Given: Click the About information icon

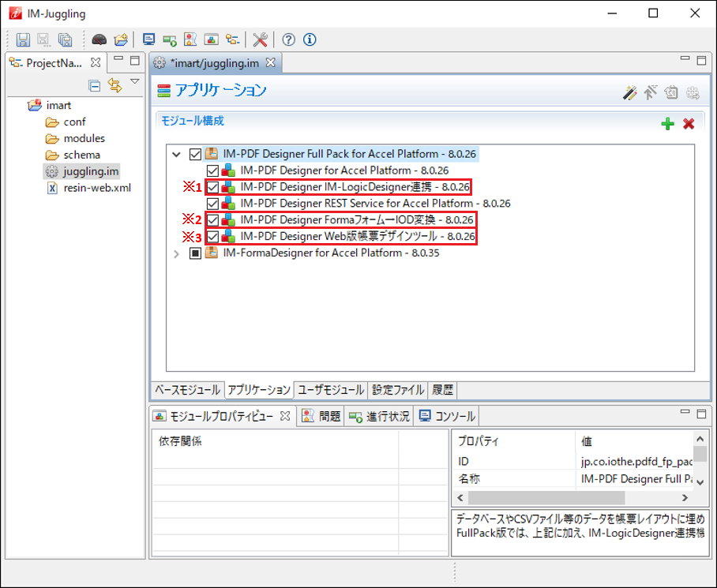Looking at the screenshot, I should [x=310, y=39].
